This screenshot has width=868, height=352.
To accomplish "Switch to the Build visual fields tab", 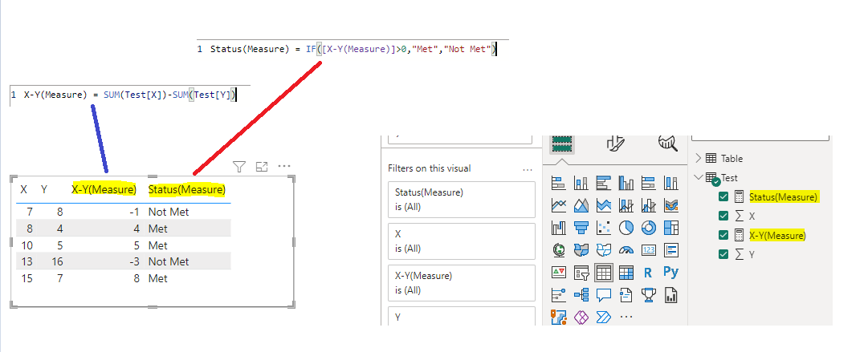I will coord(562,144).
